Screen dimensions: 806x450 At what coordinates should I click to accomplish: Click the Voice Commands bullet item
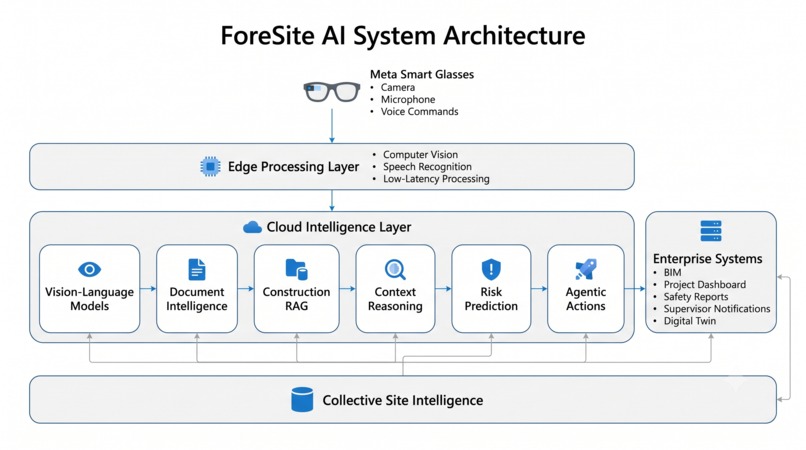point(419,112)
